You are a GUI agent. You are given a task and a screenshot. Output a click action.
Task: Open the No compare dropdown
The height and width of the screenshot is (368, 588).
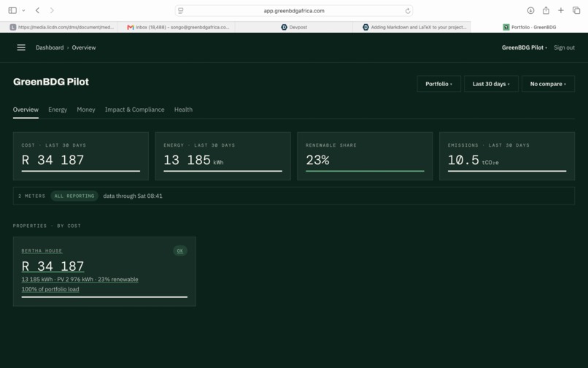[x=548, y=84]
